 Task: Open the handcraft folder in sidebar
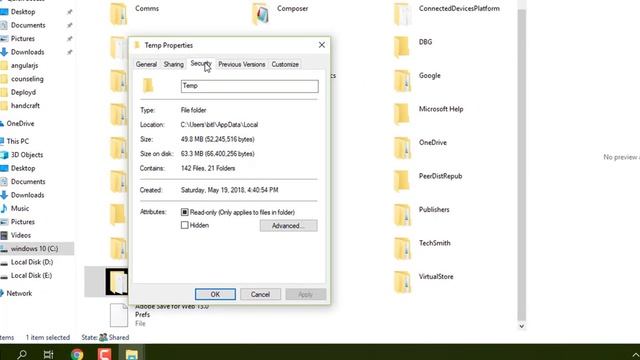(25, 106)
